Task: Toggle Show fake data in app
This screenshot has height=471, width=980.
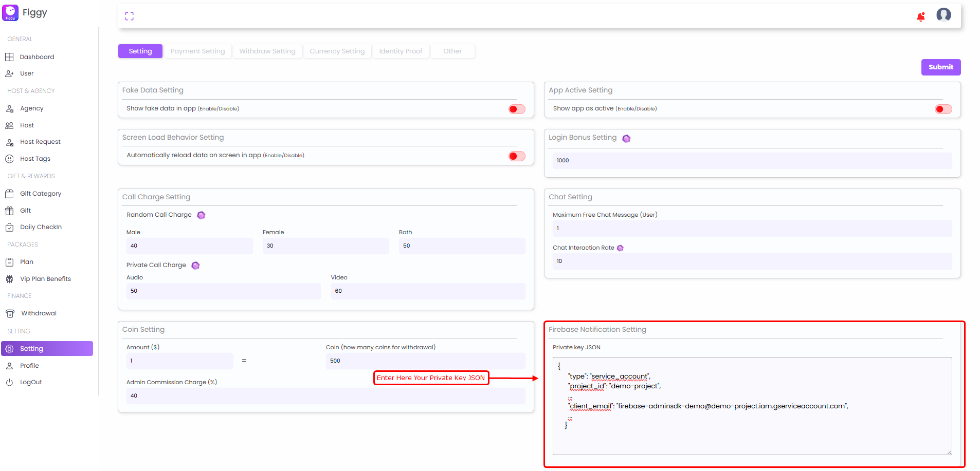Action: pos(517,109)
